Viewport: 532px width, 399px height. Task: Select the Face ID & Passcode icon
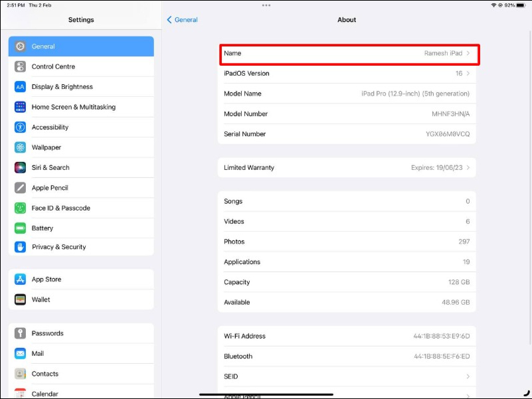click(20, 207)
